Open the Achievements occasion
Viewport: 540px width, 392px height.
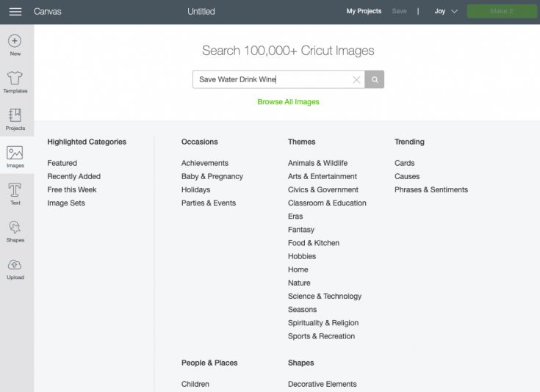click(205, 163)
